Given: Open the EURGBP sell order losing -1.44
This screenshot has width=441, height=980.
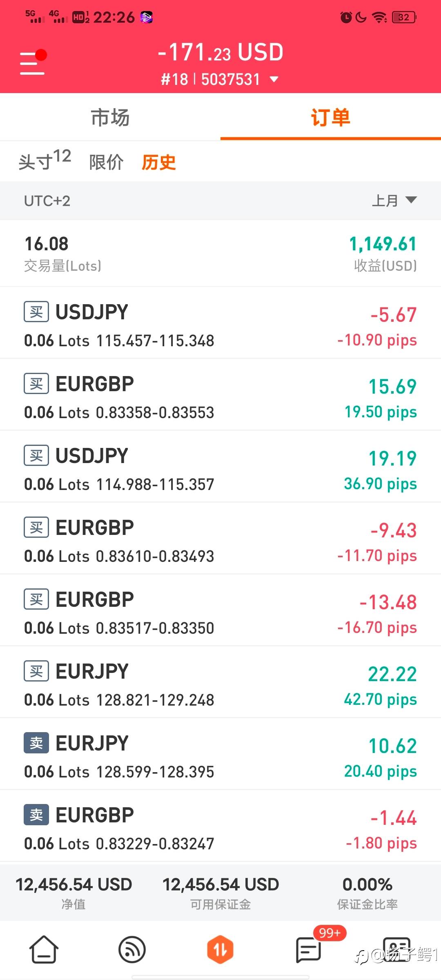Looking at the screenshot, I should 220,826.
